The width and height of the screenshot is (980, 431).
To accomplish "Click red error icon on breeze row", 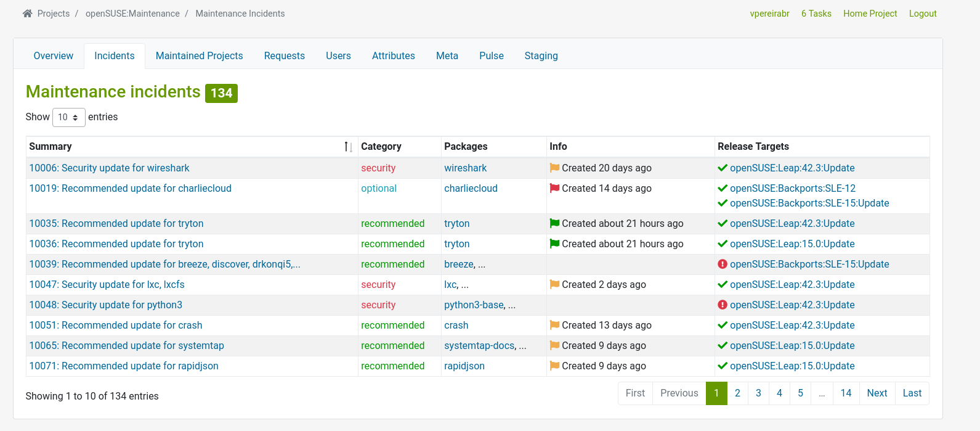I will tap(723, 264).
